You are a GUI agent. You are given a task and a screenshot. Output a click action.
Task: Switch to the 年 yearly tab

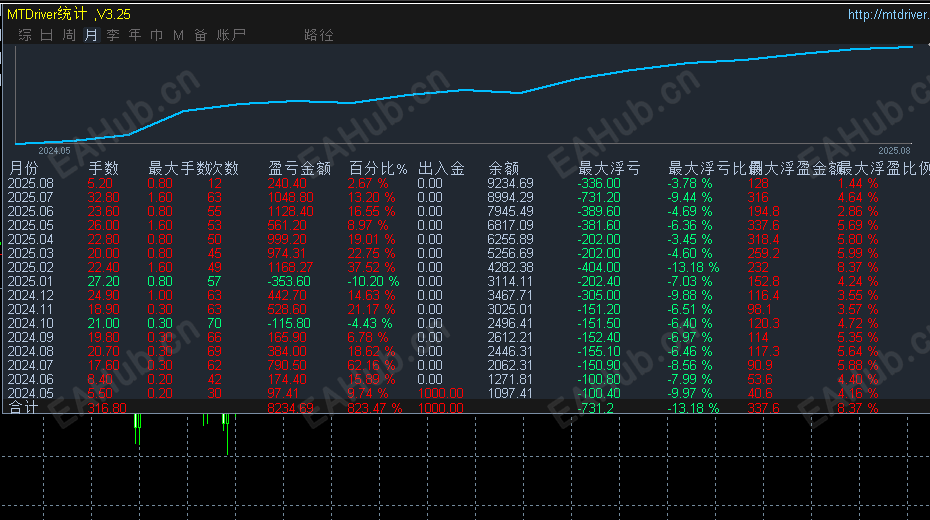click(x=135, y=35)
